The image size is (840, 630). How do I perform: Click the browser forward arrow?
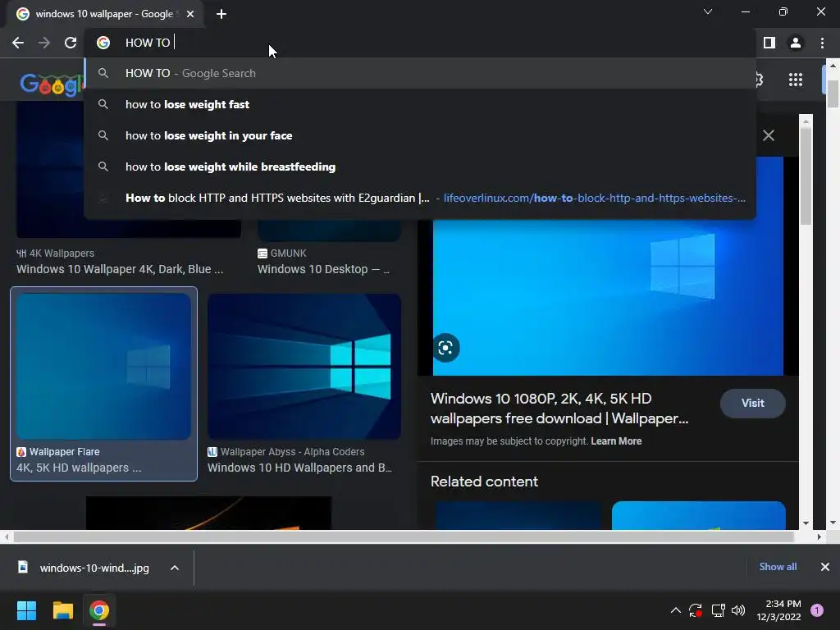pos(44,43)
